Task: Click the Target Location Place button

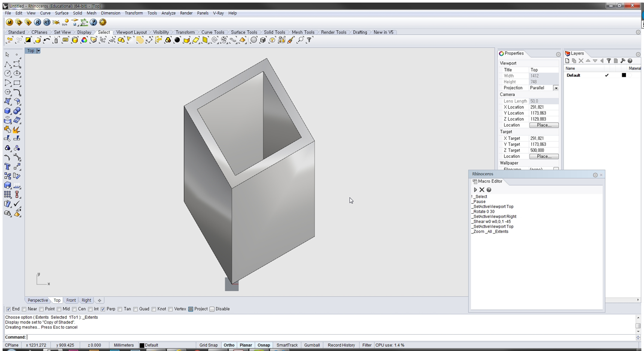Action: point(544,157)
